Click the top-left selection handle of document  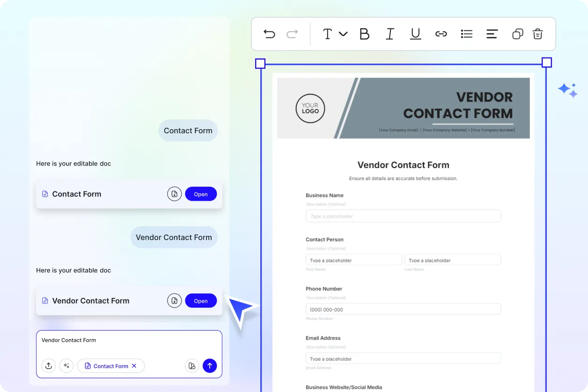click(x=260, y=64)
